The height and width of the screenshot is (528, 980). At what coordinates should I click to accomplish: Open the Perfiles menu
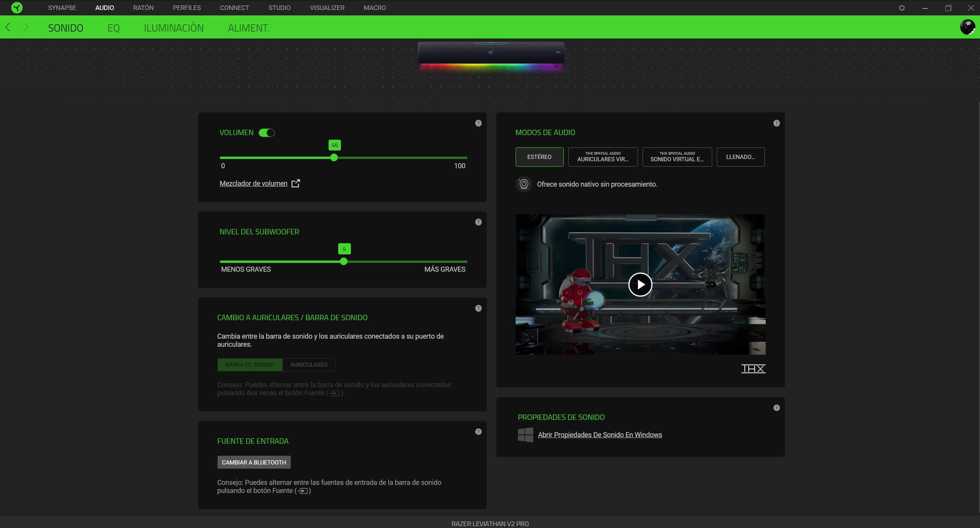pos(187,8)
